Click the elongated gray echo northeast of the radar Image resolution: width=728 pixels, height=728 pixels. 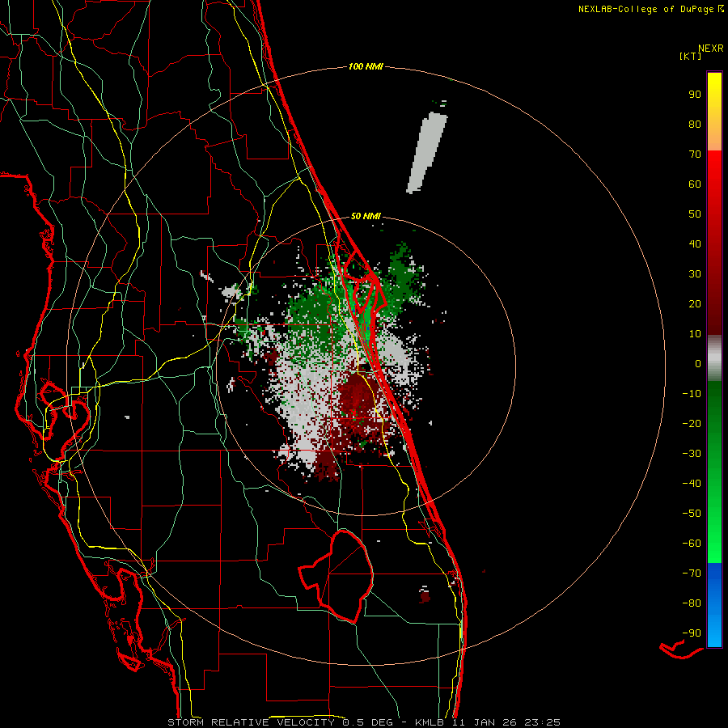tap(427, 152)
